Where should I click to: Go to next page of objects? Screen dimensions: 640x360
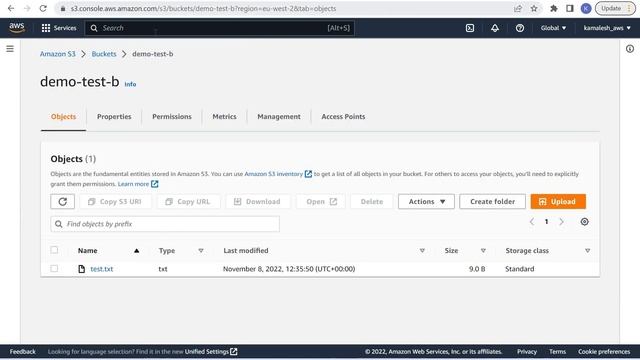(x=561, y=222)
